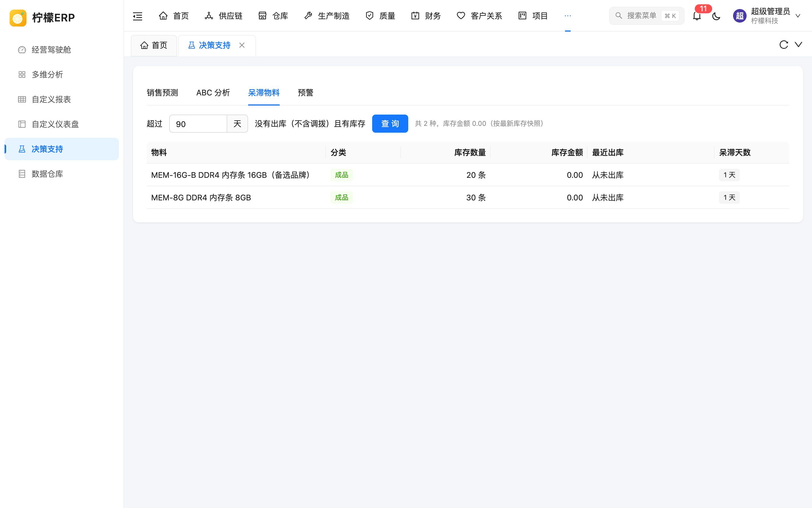Viewport: 812px width, 508px height.
Task: Expand the tab bar dropdown chevron
Action: coord(798,44)
